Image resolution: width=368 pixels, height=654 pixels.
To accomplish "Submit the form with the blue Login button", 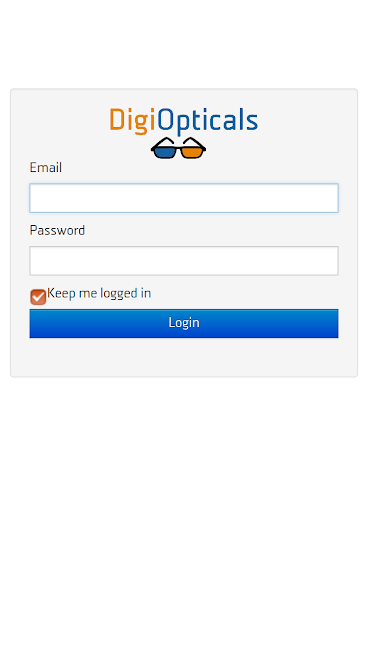I will tap(184, 323).
